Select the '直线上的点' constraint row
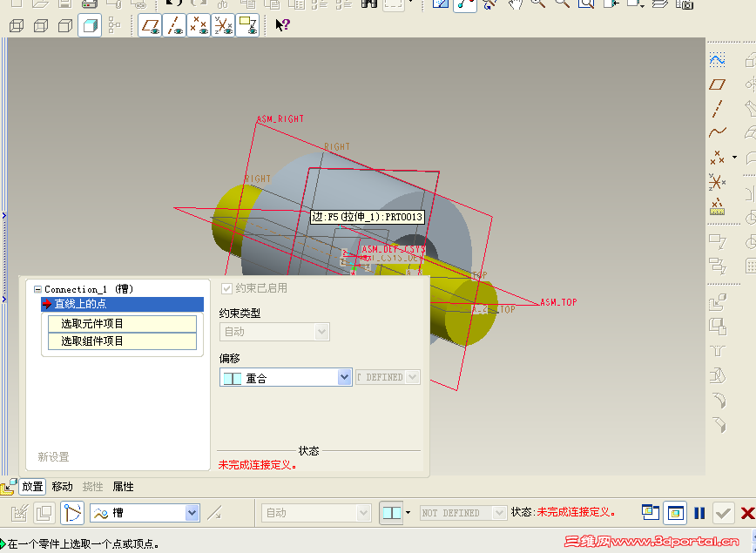The height and width of the screenshot is (553, 756). 123,304
